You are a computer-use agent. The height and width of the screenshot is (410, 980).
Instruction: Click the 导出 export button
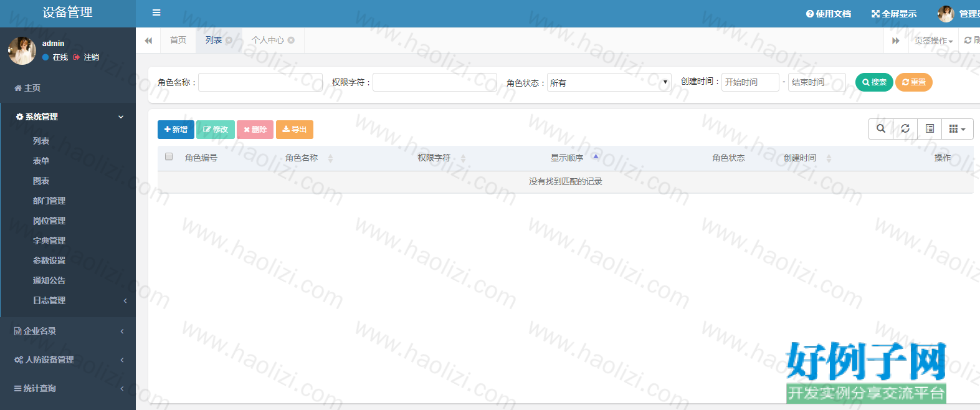[295, 130]
